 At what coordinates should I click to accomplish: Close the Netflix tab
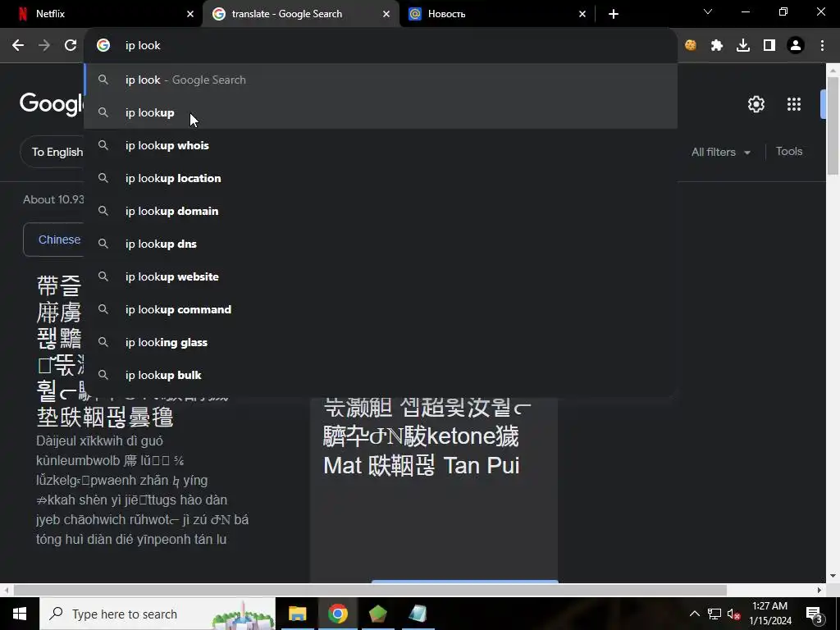[x=190, y=14]
